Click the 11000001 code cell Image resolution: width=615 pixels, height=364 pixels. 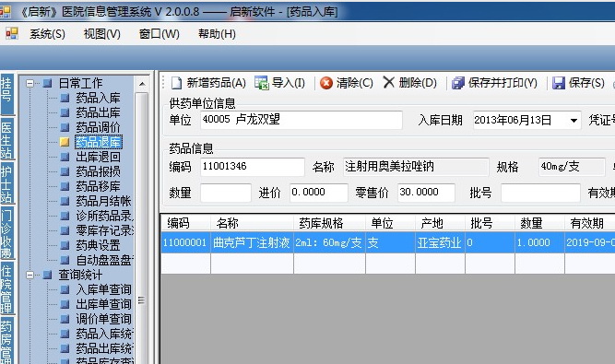point(185,242)
